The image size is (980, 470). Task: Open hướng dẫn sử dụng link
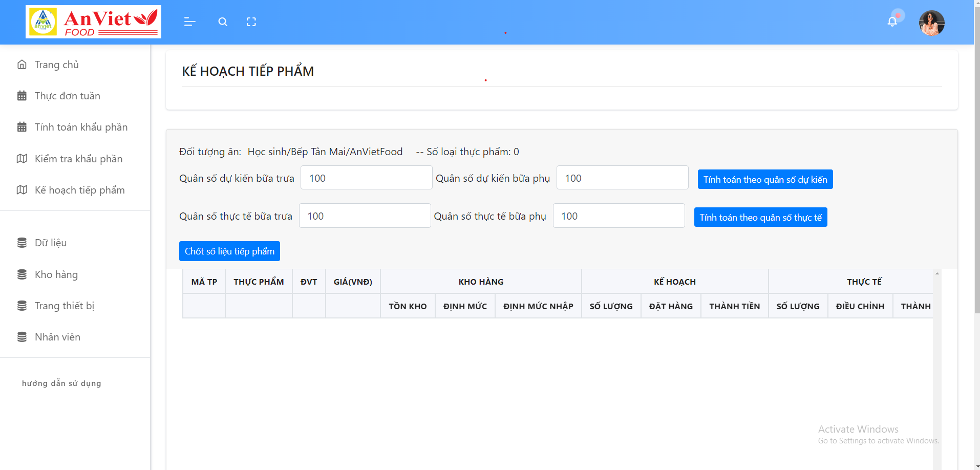61,383
